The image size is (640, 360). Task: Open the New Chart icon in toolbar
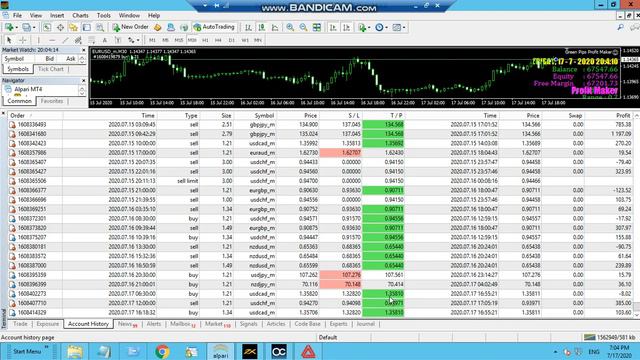point(8,27)
